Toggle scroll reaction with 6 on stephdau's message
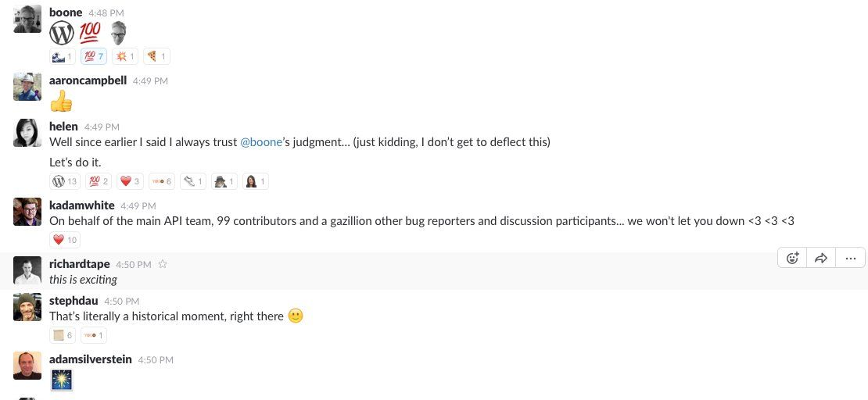Screen dimensions: 868x400 (x=63, y=335)
